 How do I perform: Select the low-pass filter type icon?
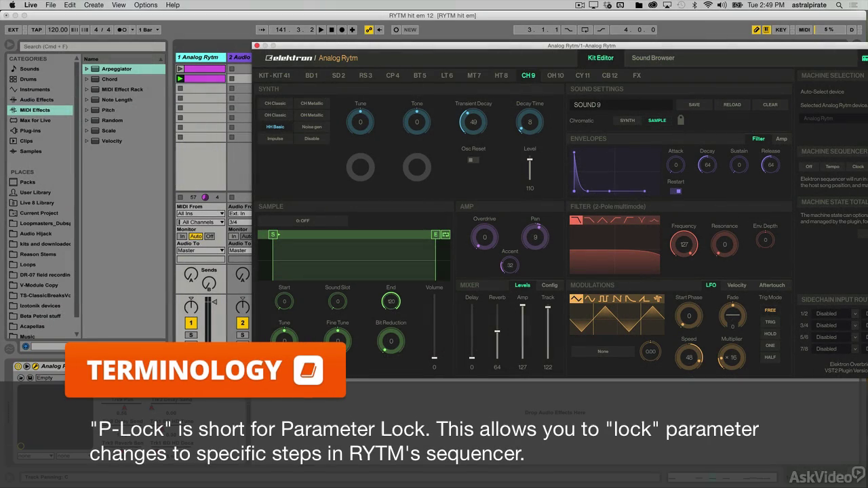(x=576, y=220)
